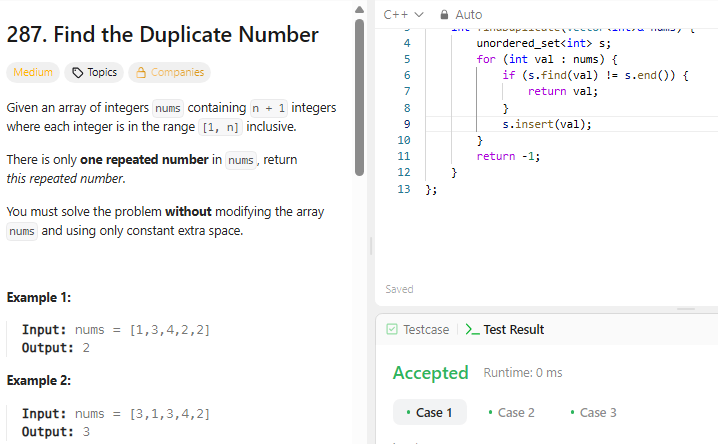Click the Test Result terminal icon
The height and width of the screenshot is (444, 718).
point(472,330)
